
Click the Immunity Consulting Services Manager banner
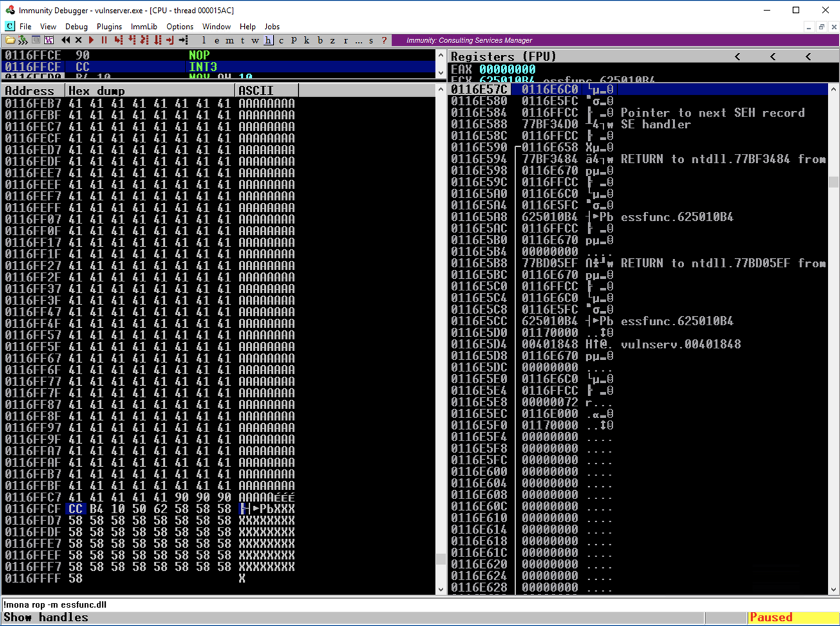click(x=615, y=40)
